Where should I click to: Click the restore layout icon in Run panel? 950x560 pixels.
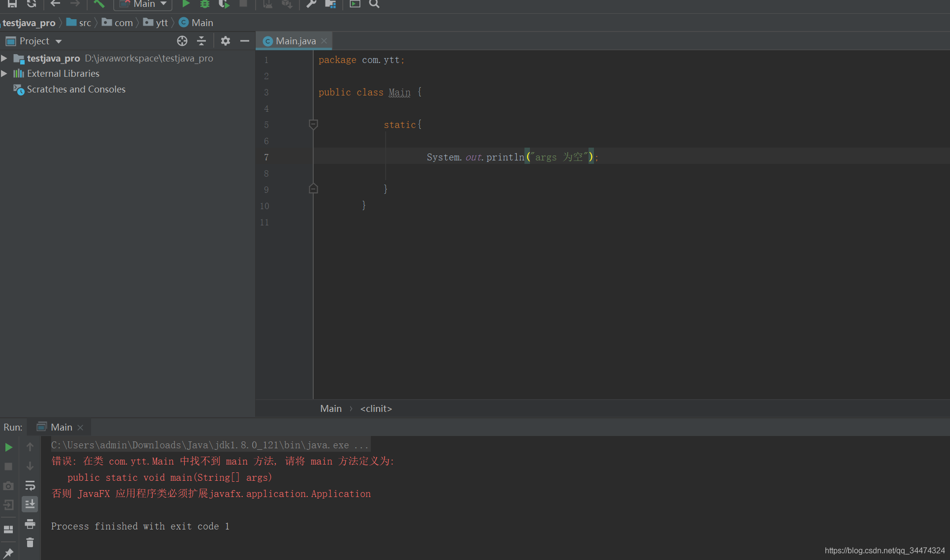[8, 529]
